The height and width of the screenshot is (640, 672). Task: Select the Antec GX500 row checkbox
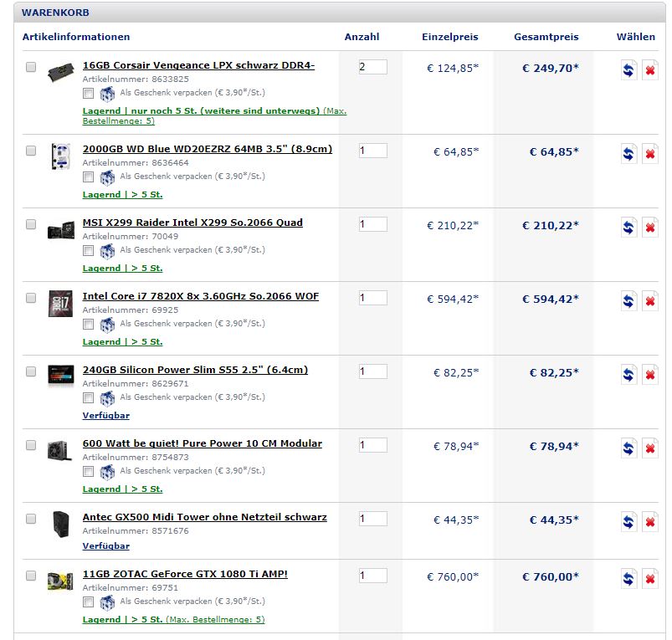(31, 519)
